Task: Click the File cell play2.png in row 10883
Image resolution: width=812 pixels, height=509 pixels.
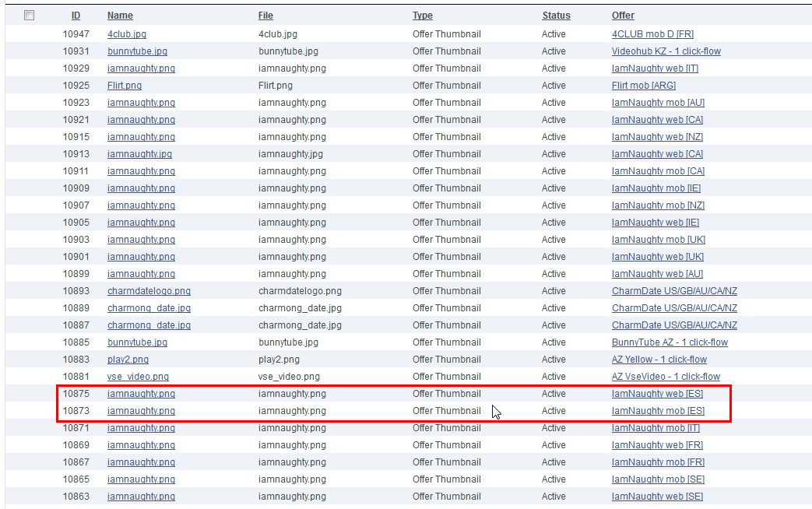Action: click(x=279, y=360)
